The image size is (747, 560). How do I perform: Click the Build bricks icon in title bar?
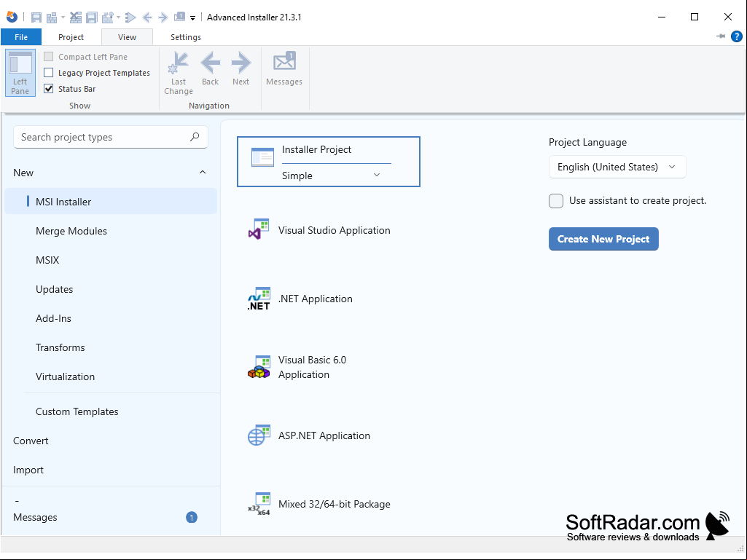pos(52,17)
